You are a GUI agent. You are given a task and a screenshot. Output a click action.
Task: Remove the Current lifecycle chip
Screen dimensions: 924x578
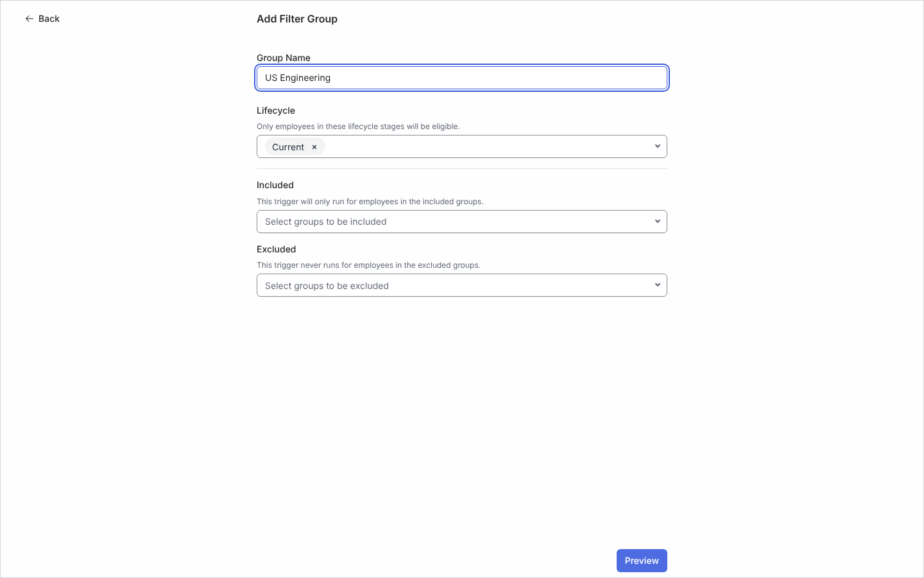point(314,147)
